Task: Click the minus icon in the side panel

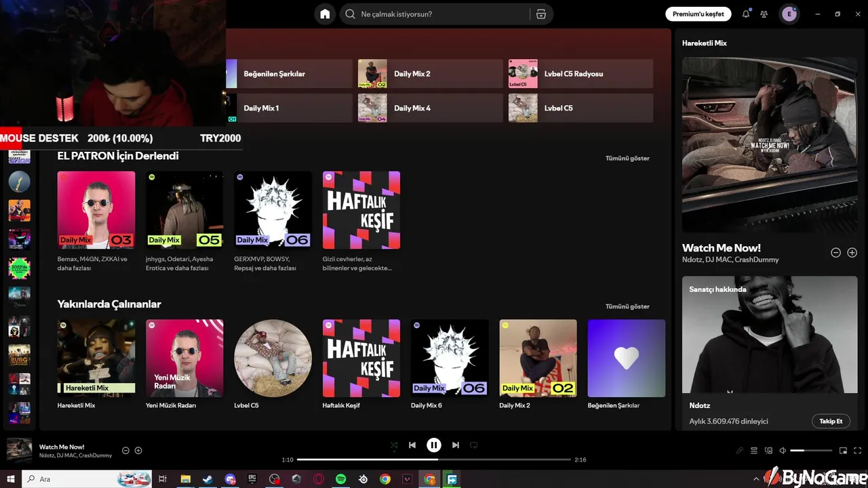Action: (x=836, y=253)
